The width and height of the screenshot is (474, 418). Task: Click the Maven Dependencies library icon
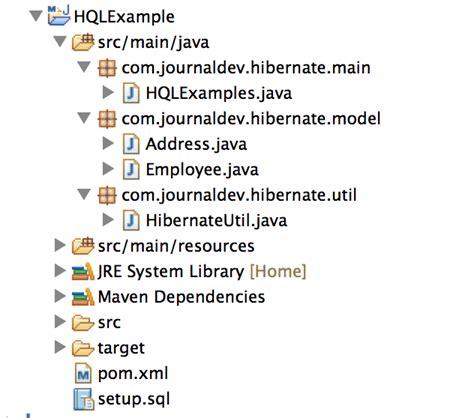click(83, 297)
